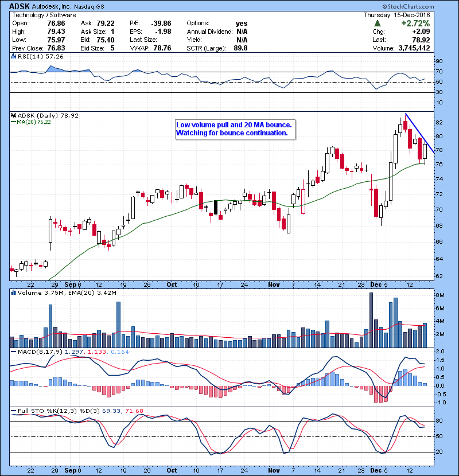Click the P/E value -39.86
This screenshot has width=459, height=476.
tap(161, 24)
